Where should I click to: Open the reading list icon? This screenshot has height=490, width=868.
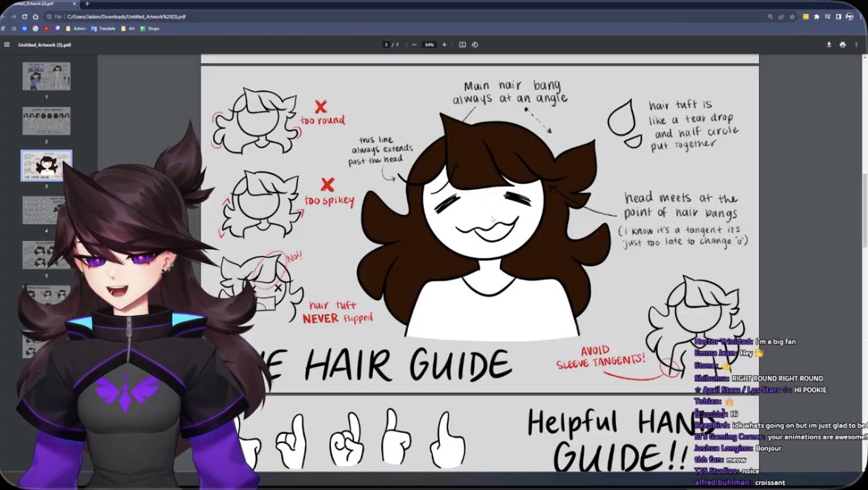pos(828,16)
